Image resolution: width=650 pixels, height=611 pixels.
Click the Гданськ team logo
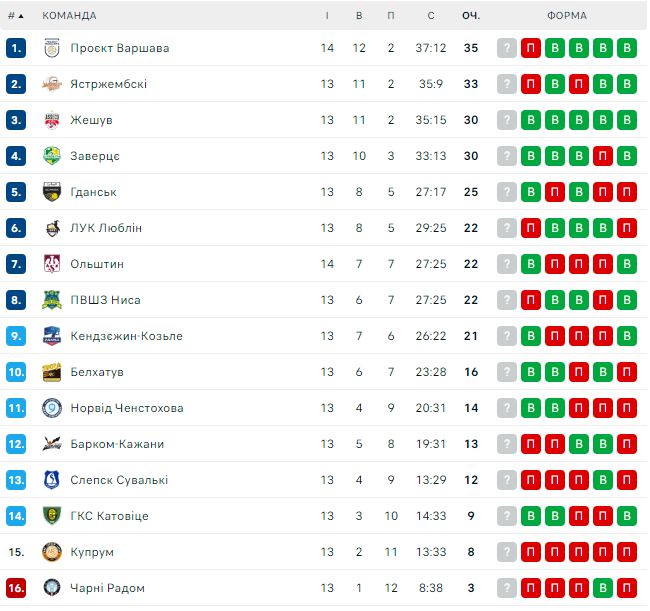[x=52, y=192]
